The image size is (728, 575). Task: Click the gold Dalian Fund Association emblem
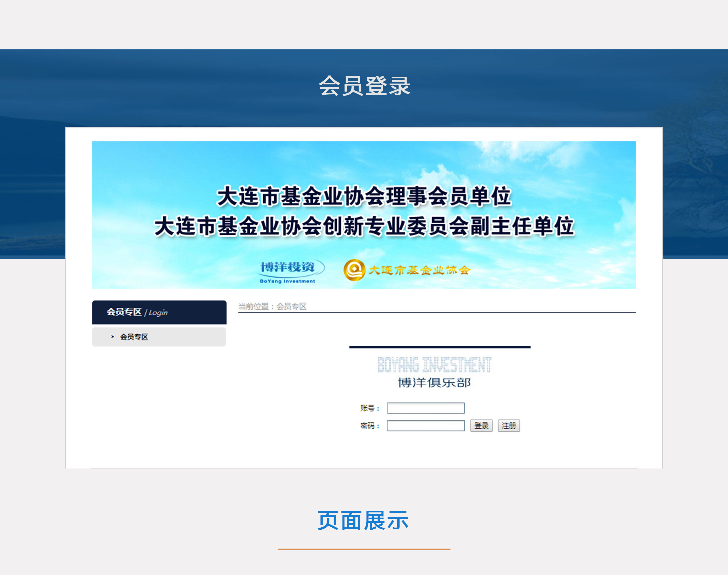pos(355,270)
